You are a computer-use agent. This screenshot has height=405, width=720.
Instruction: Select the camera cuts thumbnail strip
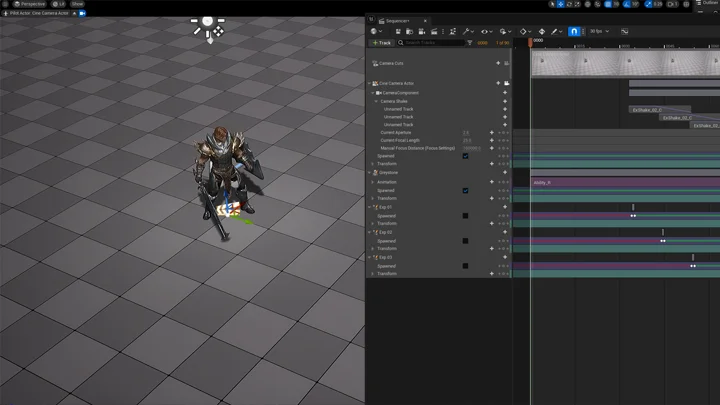(x=625, y=63)
